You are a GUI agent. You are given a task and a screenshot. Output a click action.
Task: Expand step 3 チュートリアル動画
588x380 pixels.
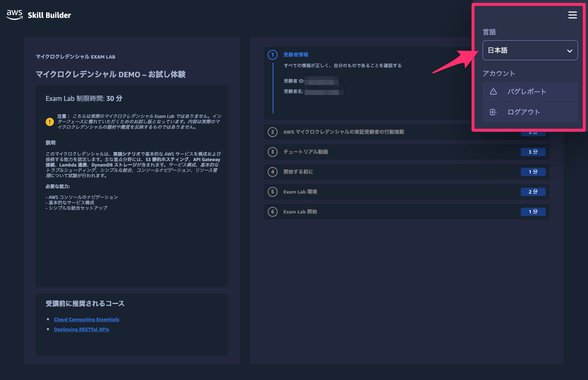coord(406,152)
